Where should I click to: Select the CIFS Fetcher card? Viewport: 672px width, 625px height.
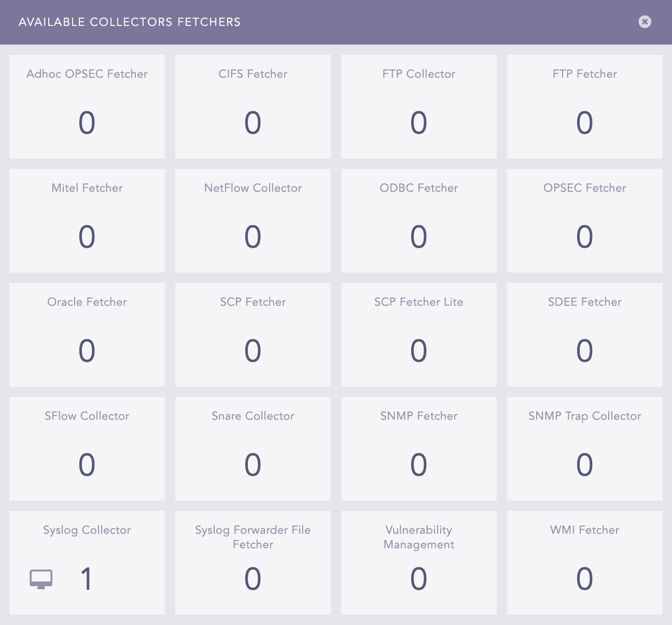click(x=253, y=107)
